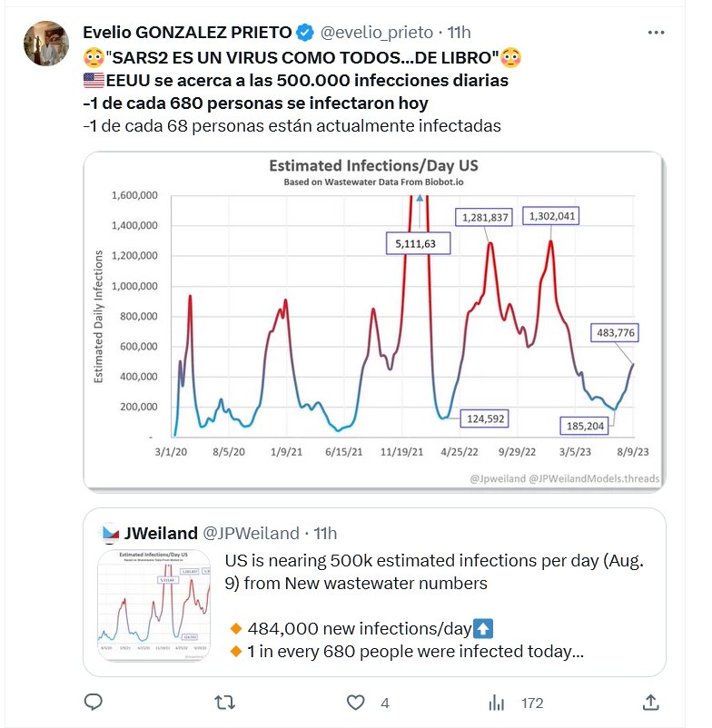Click the share upload icon
This screenshot has width=712, height=728.
click(650, 702)
